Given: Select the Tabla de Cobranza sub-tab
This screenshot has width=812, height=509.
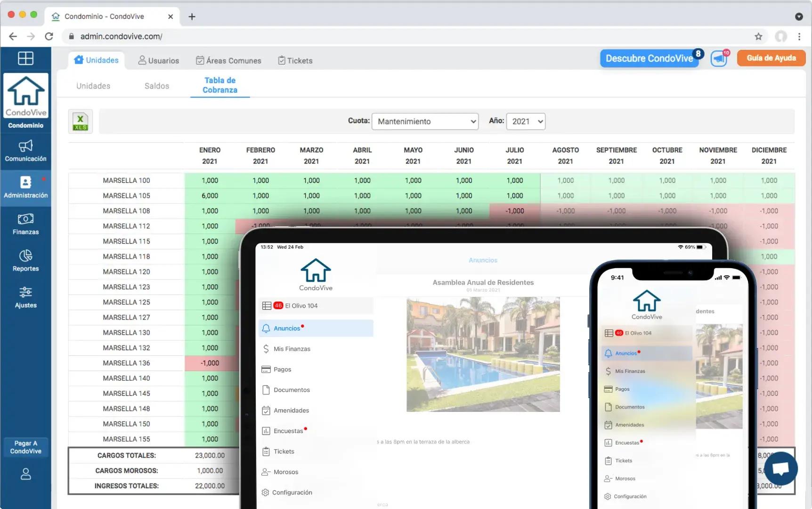Looking at the screenshot, I should (220, 85).
